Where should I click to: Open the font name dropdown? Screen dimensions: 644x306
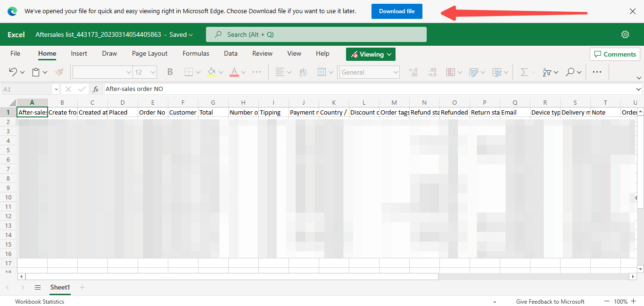tap(129, 73)
